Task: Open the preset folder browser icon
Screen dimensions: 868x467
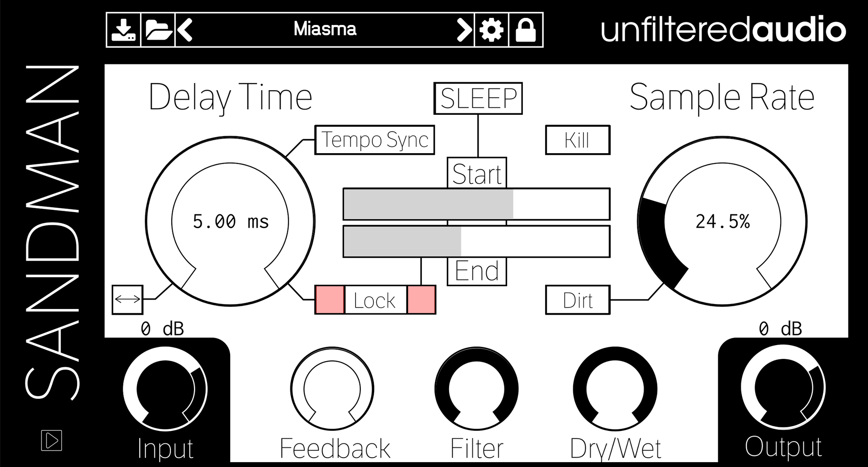Action: click(x=158, y=30)
